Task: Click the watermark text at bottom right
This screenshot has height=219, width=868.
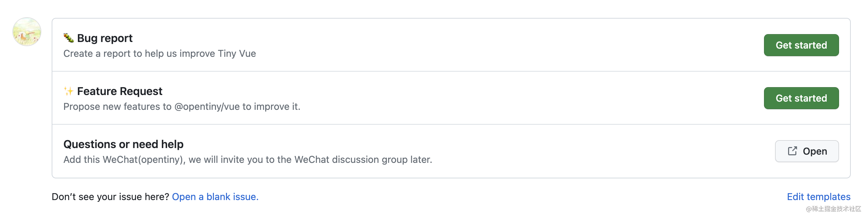Action: 833,209
